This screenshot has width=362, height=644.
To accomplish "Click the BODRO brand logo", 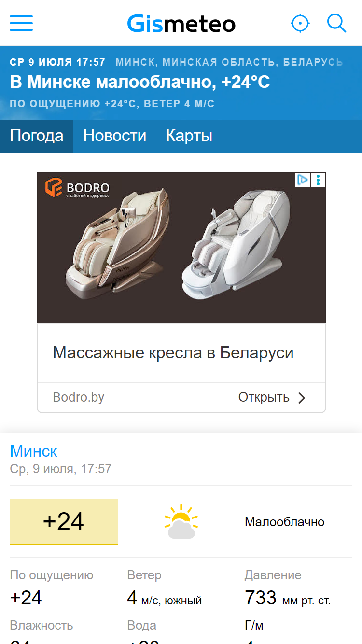I will pyautogui.click(x=77, y=188).
